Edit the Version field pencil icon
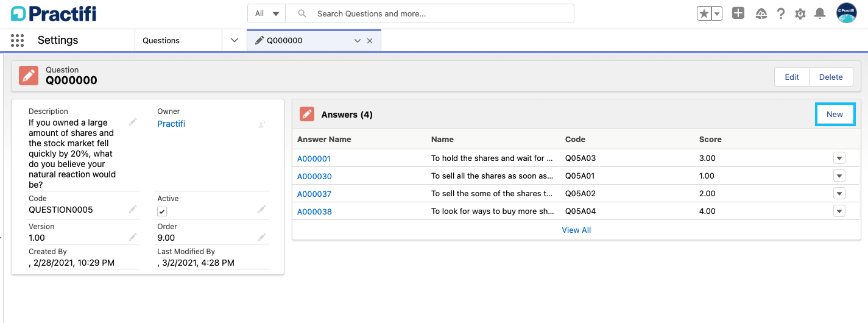 pyautogui.click(x=133, y=237)
